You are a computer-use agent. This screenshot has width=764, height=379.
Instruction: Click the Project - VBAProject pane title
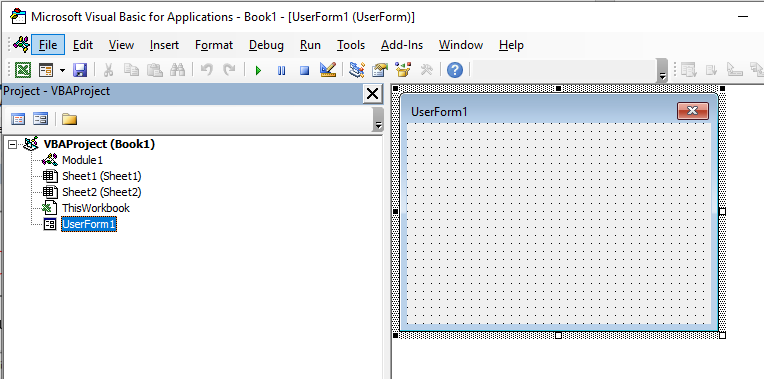click(x=57, y=91)
